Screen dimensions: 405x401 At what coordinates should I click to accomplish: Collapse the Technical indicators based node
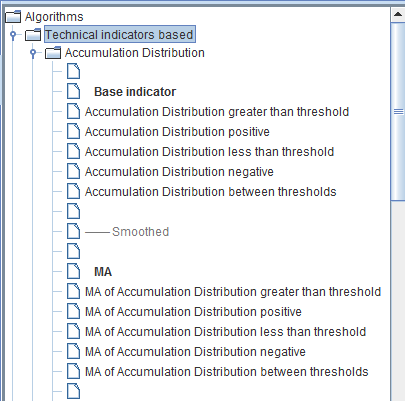point(13,34)
